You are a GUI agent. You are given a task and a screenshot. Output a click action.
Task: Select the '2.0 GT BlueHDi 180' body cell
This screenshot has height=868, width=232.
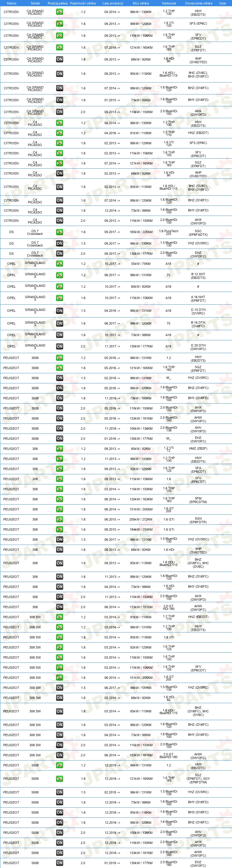(169, 755)
